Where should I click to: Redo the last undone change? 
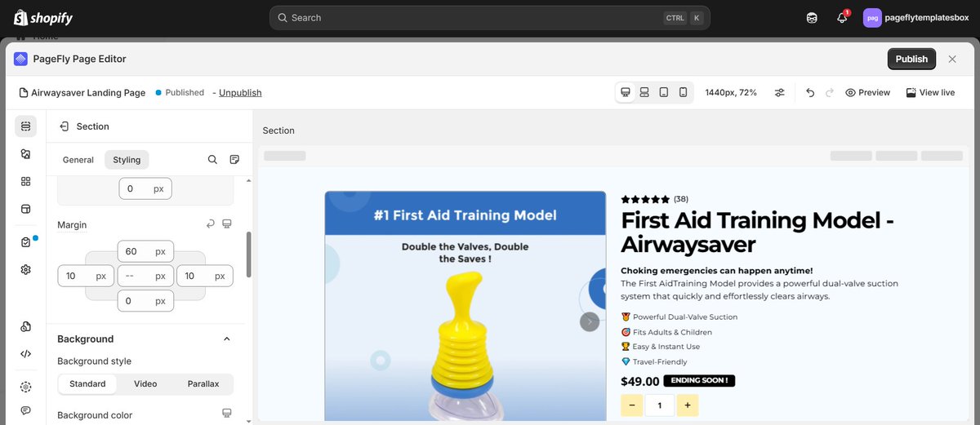(x=831, y=92)
